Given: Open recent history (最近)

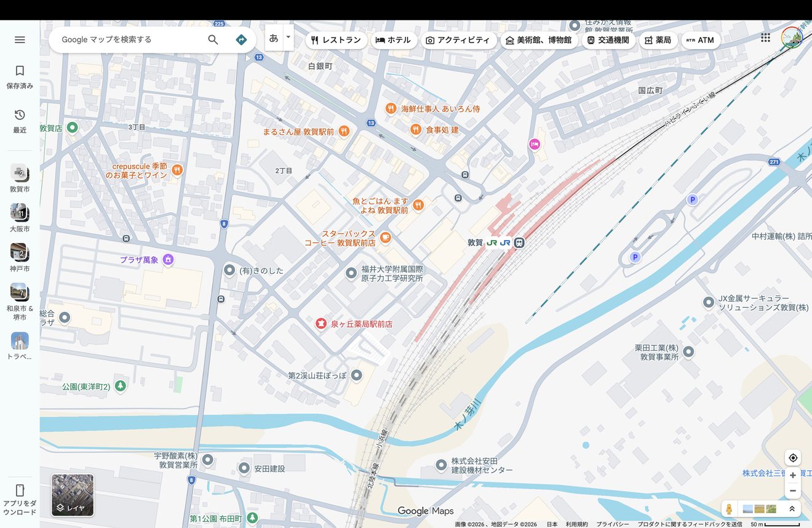Looking at the screenshot, I should (x=20, y=121).
